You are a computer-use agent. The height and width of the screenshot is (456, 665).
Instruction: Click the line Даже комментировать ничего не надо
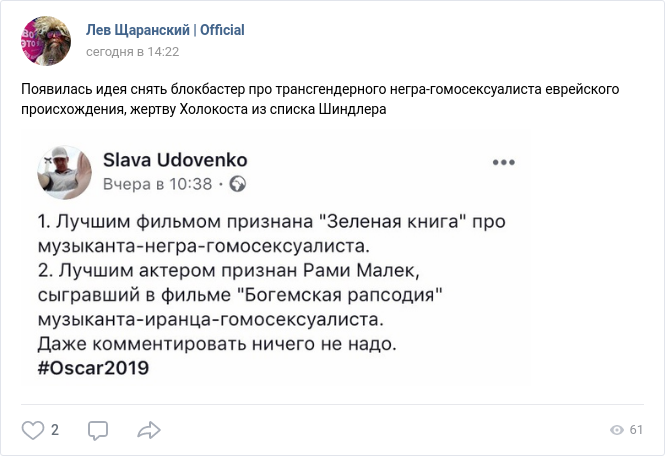click(x=217, y=344)
